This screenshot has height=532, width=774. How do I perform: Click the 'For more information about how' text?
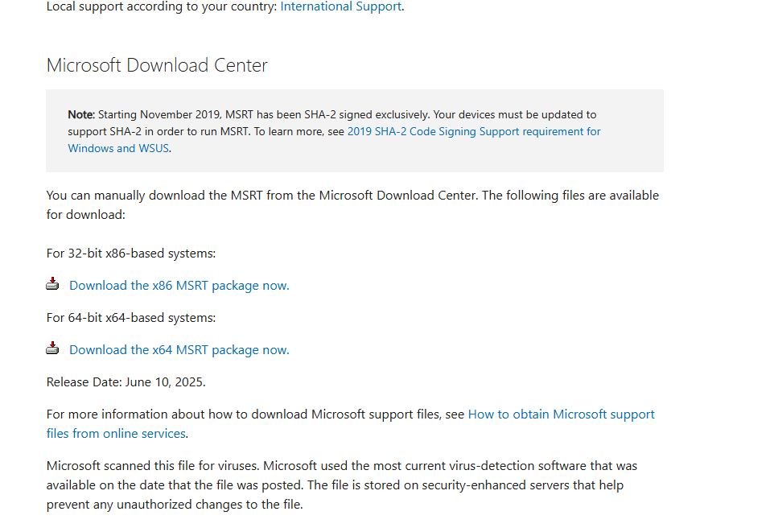click(x=255, y=414)
